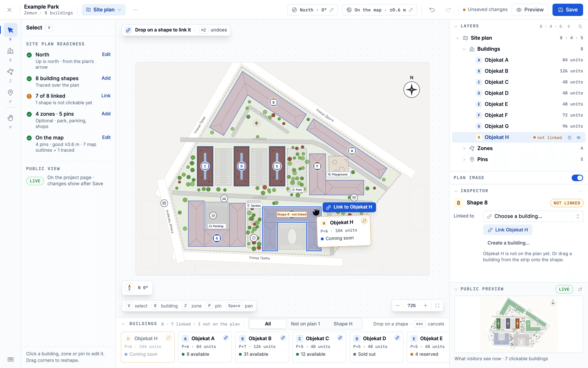The image size is (588, 368).
Task: Select Objekat F in layers list
Action: [x=519, y=115]
